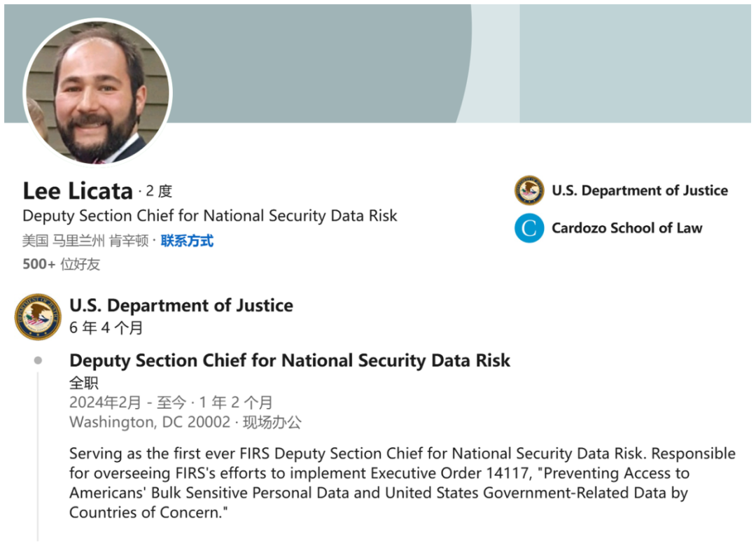This screenshot has width=756, height=548.
Task: Click the 美国 马里兰州 肯辛顿 location text
Action: (x=85, y=241)
